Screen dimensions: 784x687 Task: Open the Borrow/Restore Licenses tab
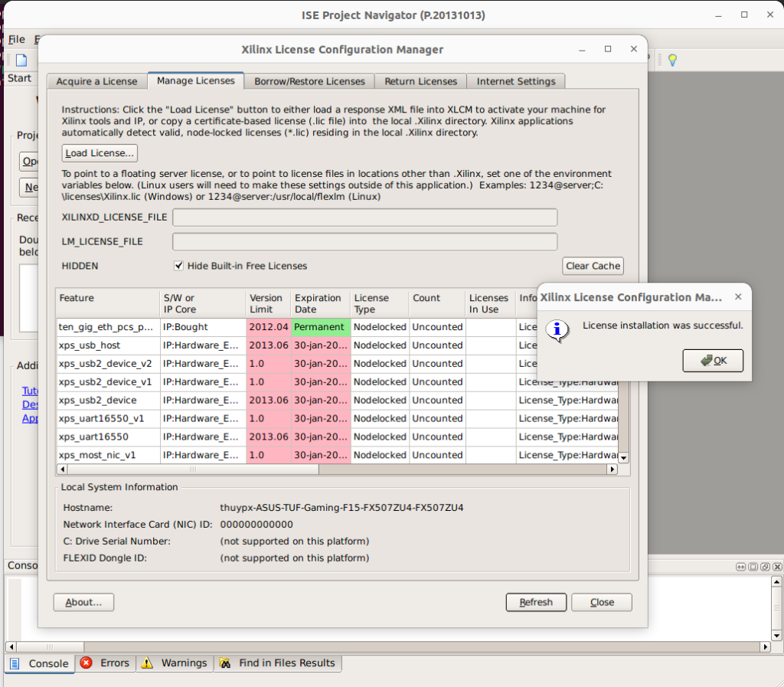pyautogui.click(x=309, y=81)
